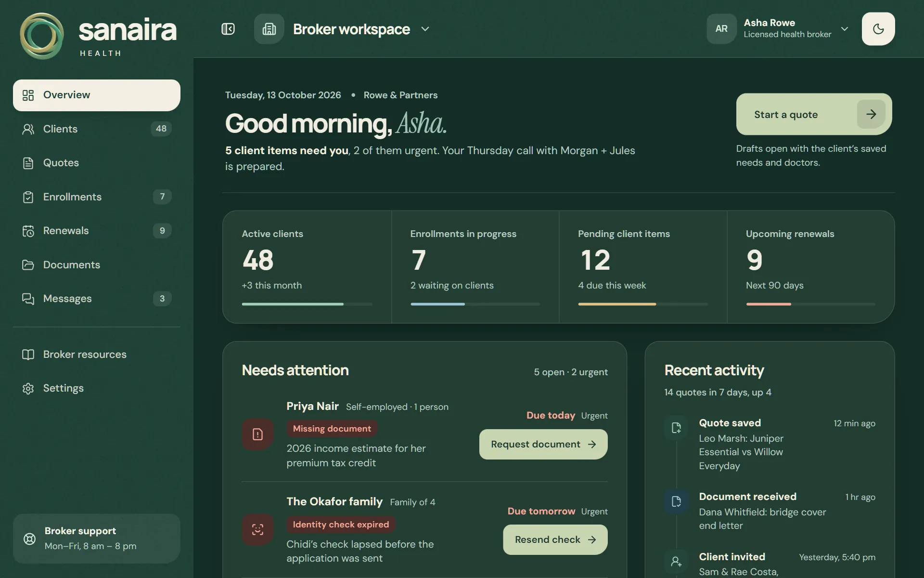Viewport: 924px width, 578px height.
Task: Open the Broker workspace dropdown chevron
Action: 425,29
